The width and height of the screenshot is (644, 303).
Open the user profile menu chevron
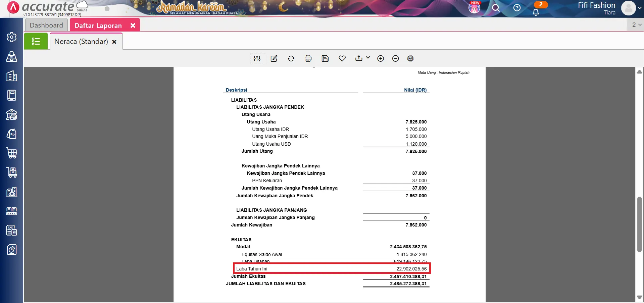(639, 8)
